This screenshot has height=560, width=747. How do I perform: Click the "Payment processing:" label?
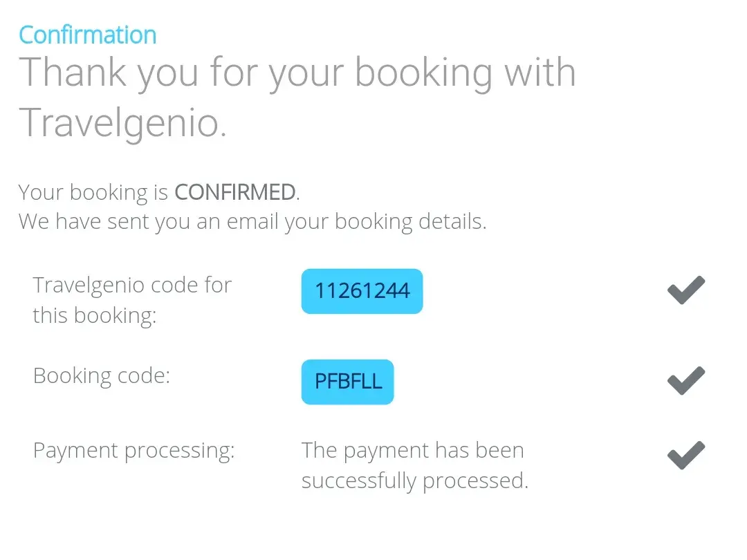pyautogui.click(x=134, y=451)
